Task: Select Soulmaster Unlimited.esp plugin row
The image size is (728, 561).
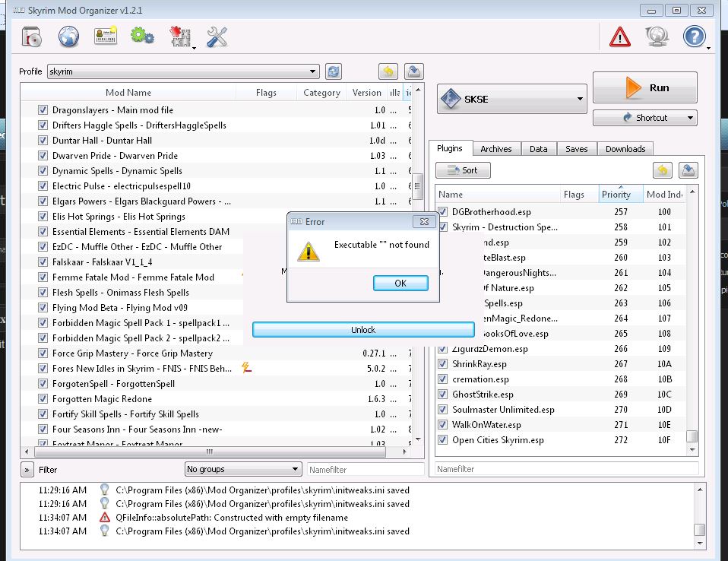Action: click(561, 409)
